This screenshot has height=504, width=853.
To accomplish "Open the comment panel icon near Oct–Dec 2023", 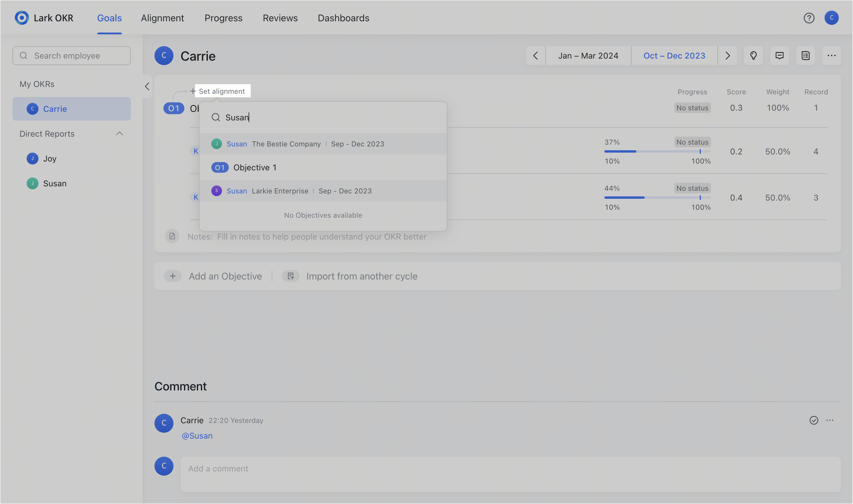I will [780, 55].
